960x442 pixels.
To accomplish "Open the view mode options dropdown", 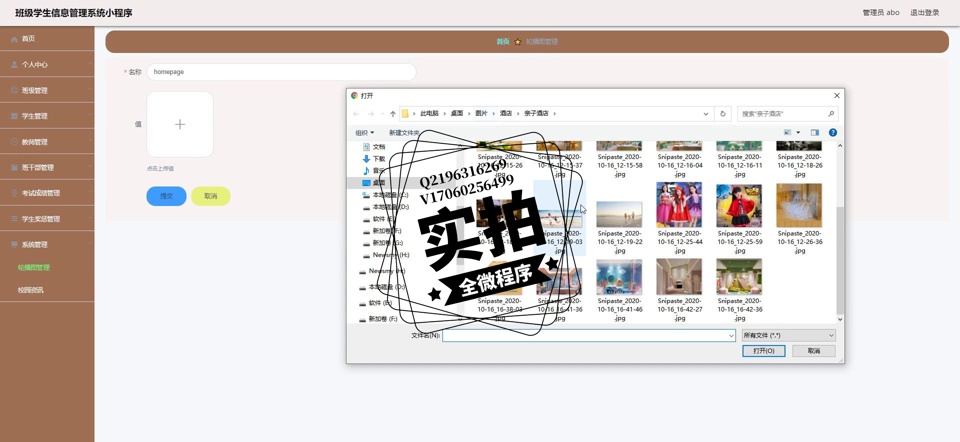I will pyautogui.click(x=798, y=132).
